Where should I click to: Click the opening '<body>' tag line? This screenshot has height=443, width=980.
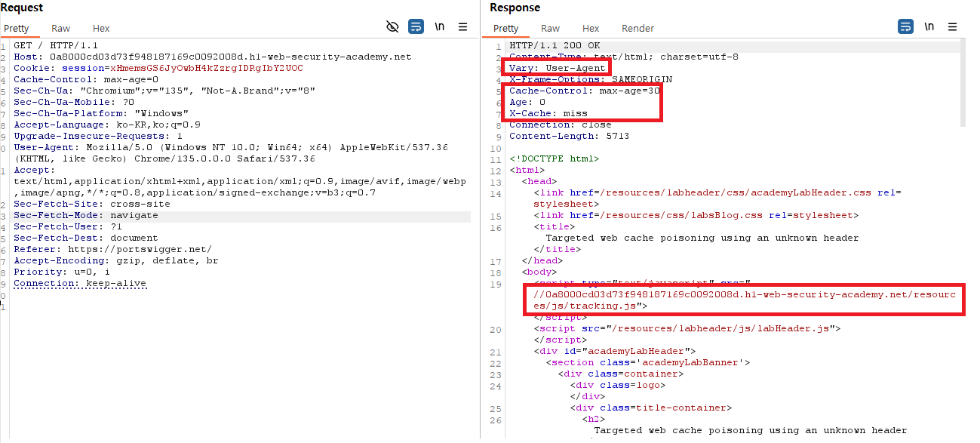[x=539, y=272]
